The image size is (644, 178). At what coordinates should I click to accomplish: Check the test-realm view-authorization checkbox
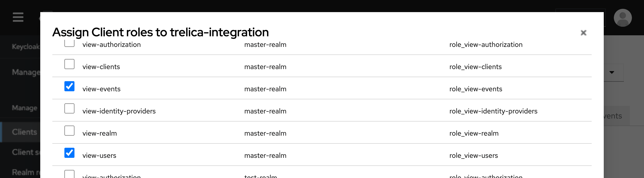[69, 174]
